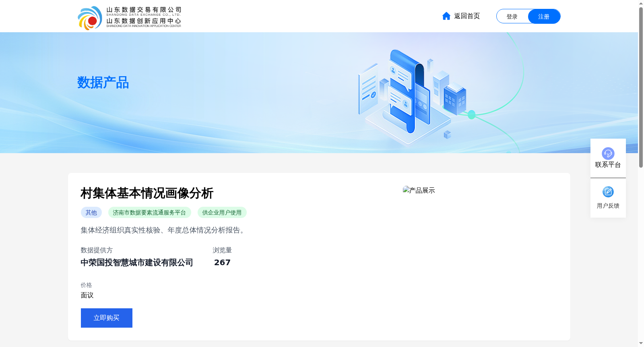Open 联系平台 contact label

point(608,165)
